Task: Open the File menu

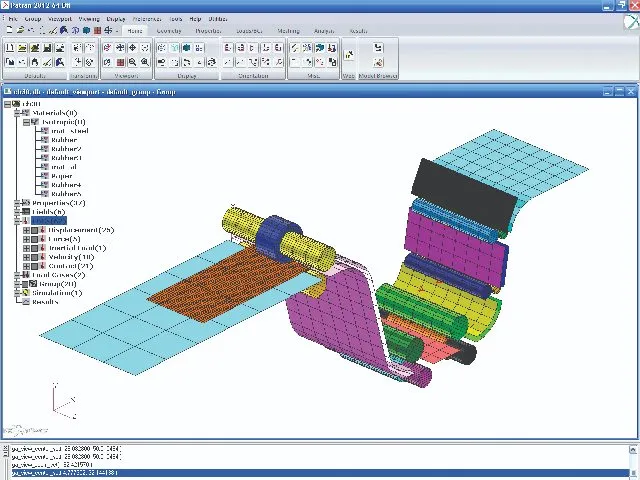Action: pos(12,18)
